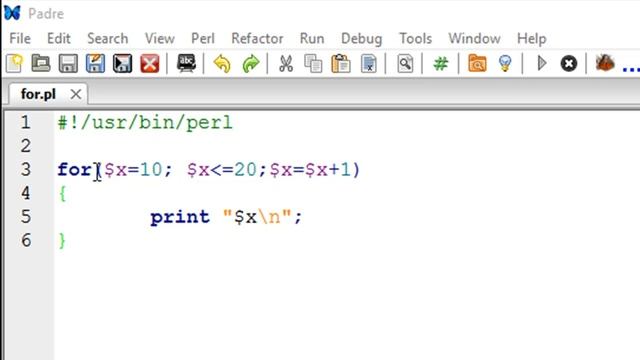Open the Run menu

(x=312, y=38)
